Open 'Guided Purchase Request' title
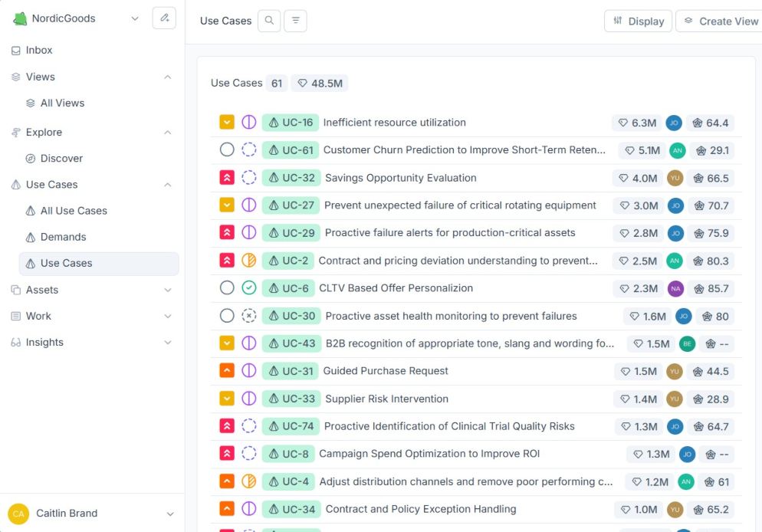 (x=386, y=371)
